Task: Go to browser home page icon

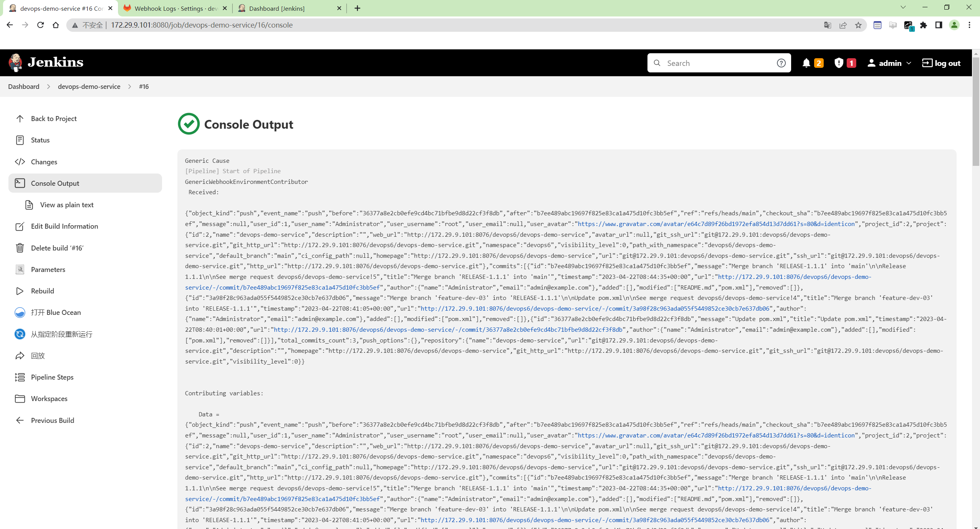Action: coord(56,25)
